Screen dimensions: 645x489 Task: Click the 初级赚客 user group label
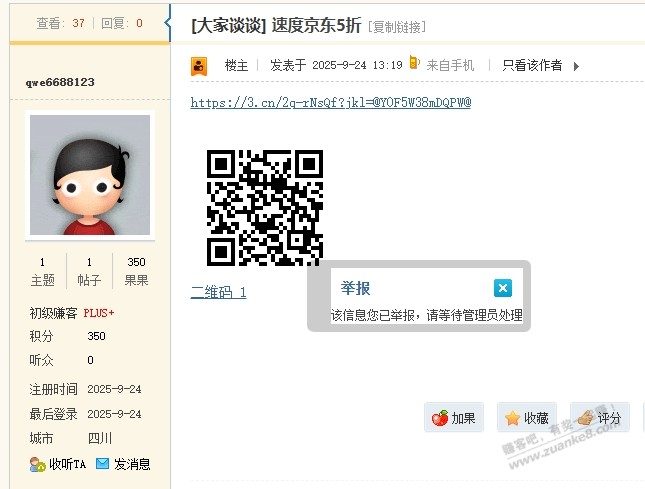[x=53, y=313]
